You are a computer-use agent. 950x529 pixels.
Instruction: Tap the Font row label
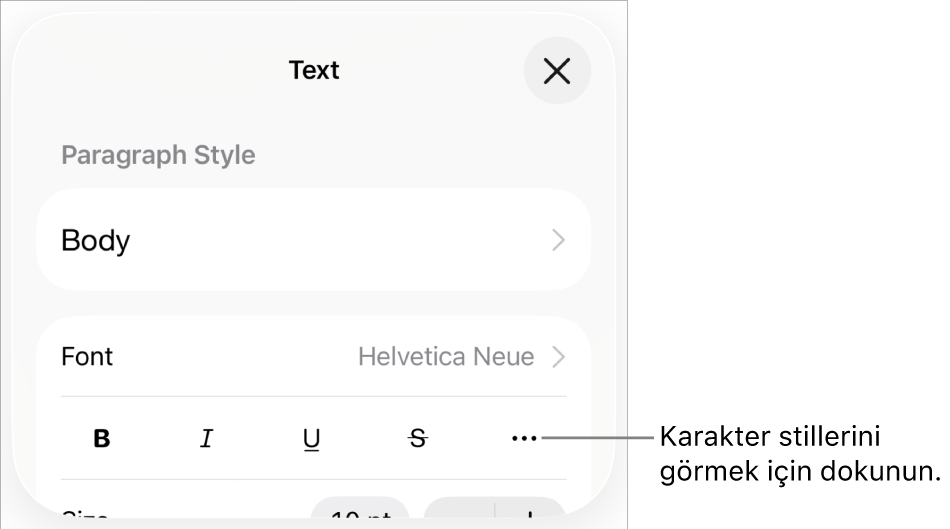coord(88,357)
